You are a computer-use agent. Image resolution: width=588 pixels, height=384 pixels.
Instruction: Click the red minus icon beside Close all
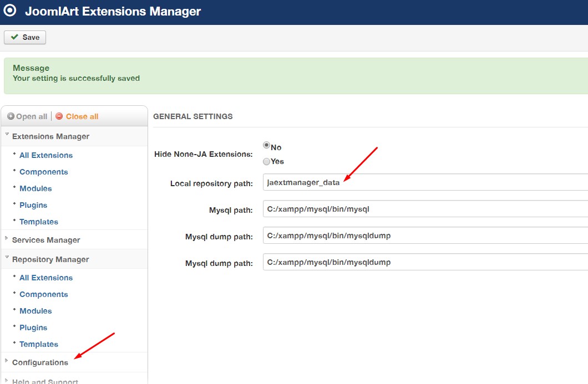tap(59, 116)
